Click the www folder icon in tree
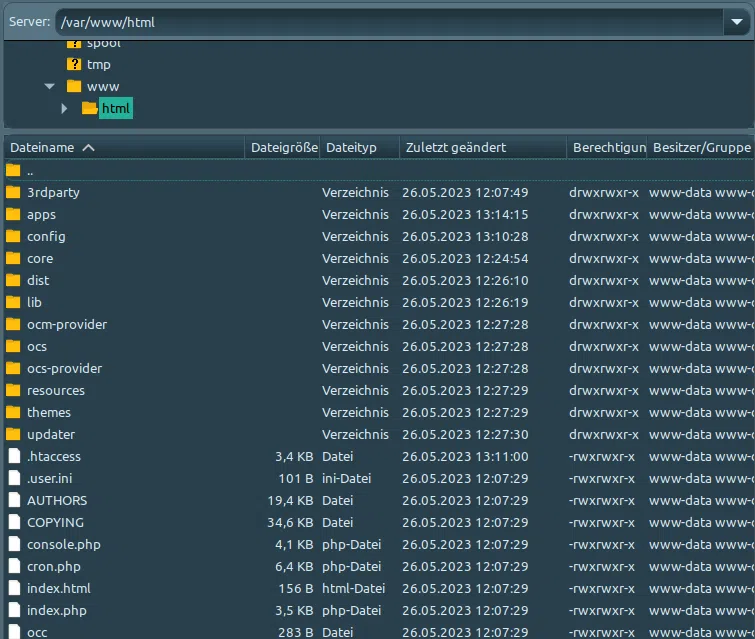The width and height of the screenshot is (755, 639). [x=74, y=86]
